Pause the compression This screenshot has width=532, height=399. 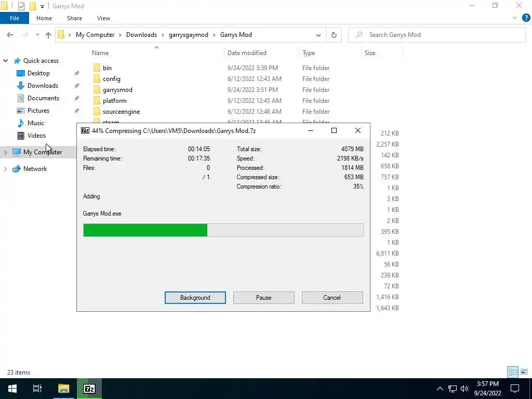click(x=263, y=298)
